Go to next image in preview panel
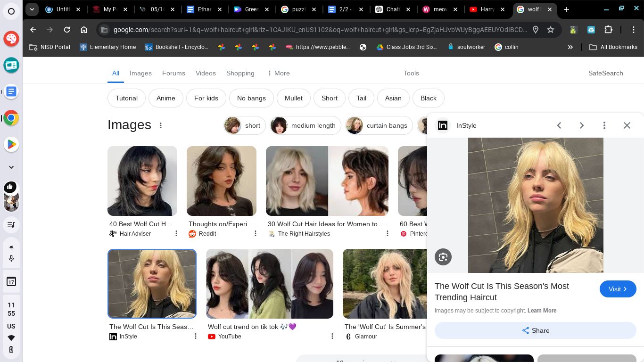The height and width of the screenshot is (362, 644). click(x=581, y=125)
